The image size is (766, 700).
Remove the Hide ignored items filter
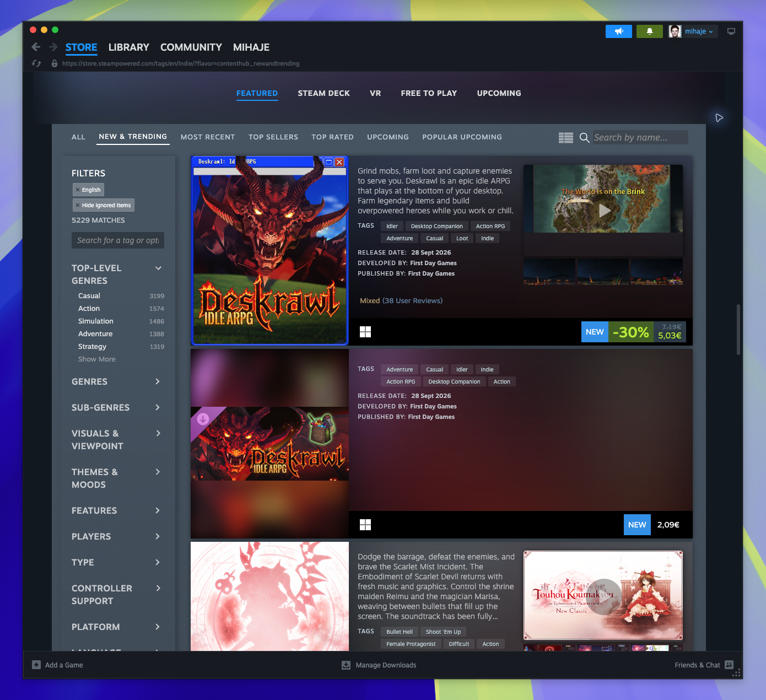pyautogui.click(x=78, y=205)
